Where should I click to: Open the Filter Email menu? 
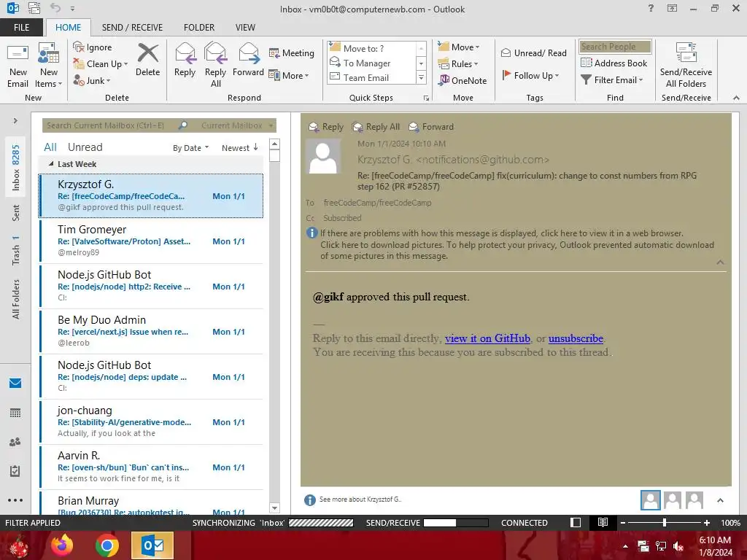pyautogui.click(x=612, y=80)
